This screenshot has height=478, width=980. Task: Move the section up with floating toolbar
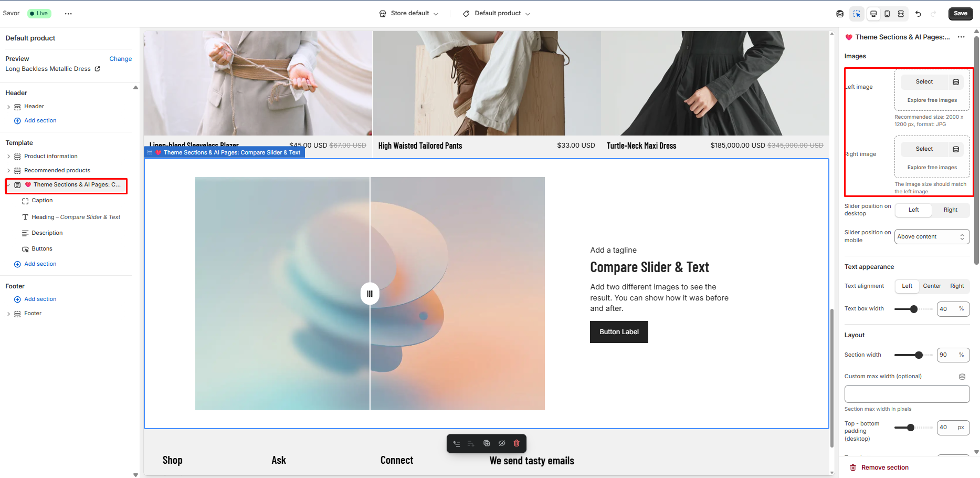(457, 443)
